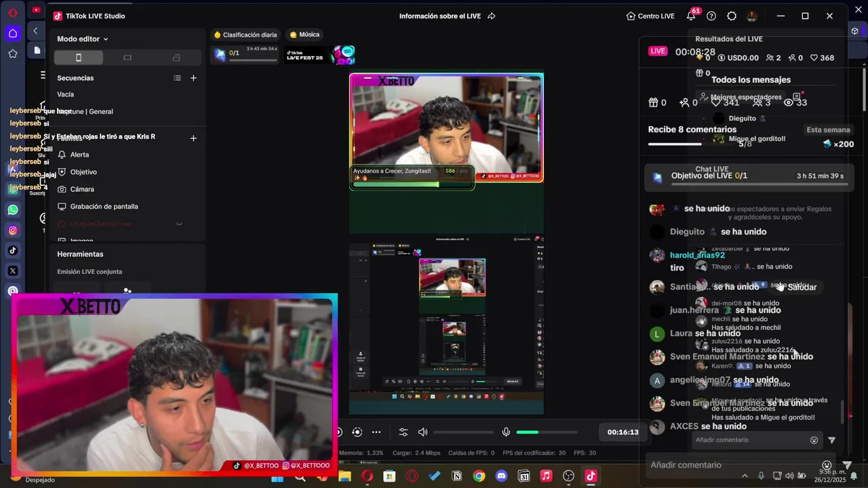Mute the speaker audio
The width and height of the screenshot is (868, 488).
click(x=422, y=432)
